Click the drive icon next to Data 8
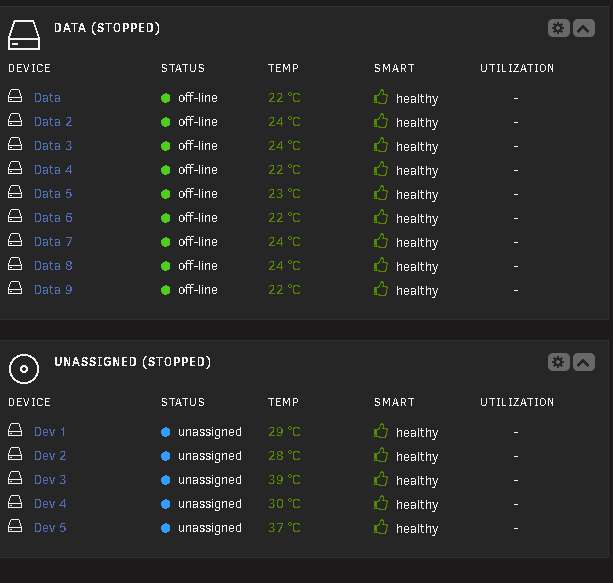 coord(15,264)
